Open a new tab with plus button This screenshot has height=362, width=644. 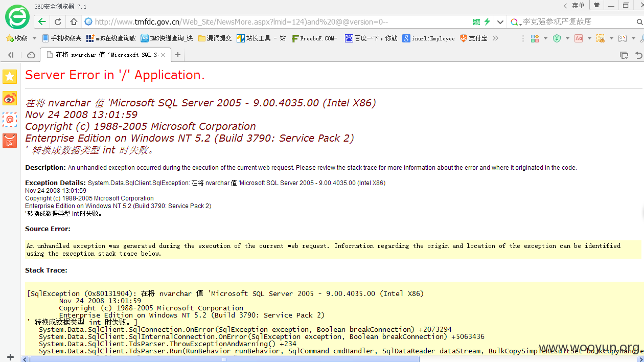[178, 55]
